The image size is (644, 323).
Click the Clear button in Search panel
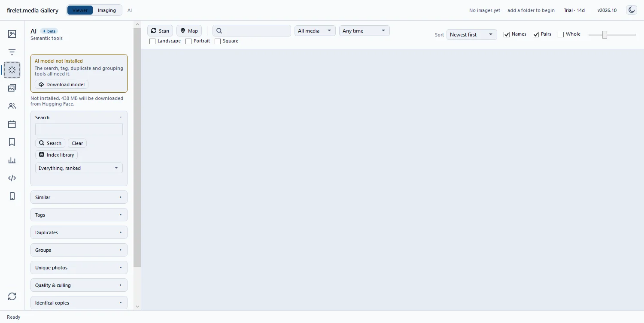(x=77, y=143)
